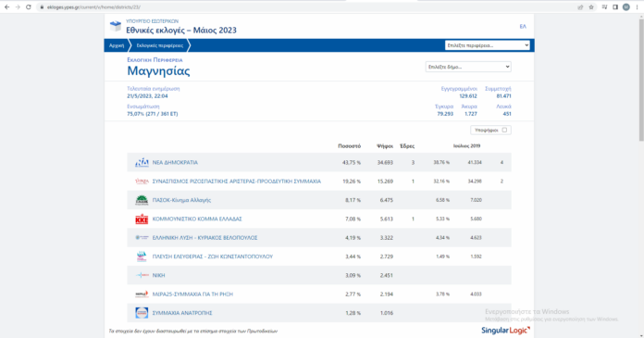Image resolution: width=644 pixels, height=338 pixels.
Task: Reload the elections page
Action: click(29, 7)
